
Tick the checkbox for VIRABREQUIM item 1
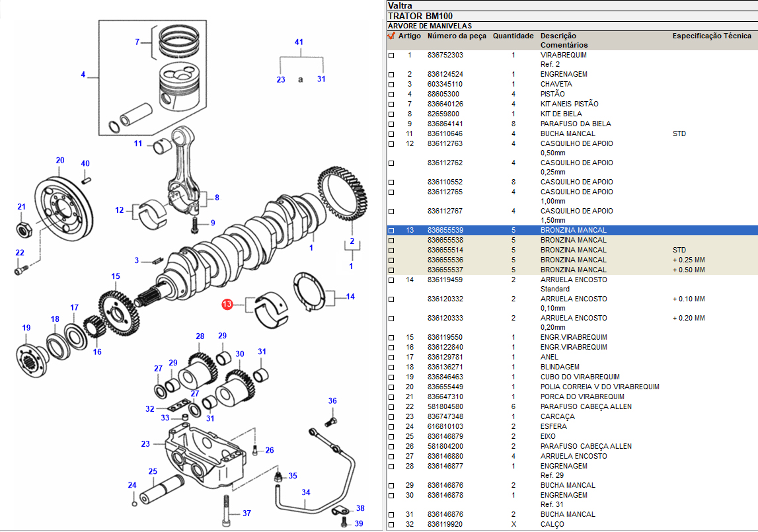[x=391, y=56]
